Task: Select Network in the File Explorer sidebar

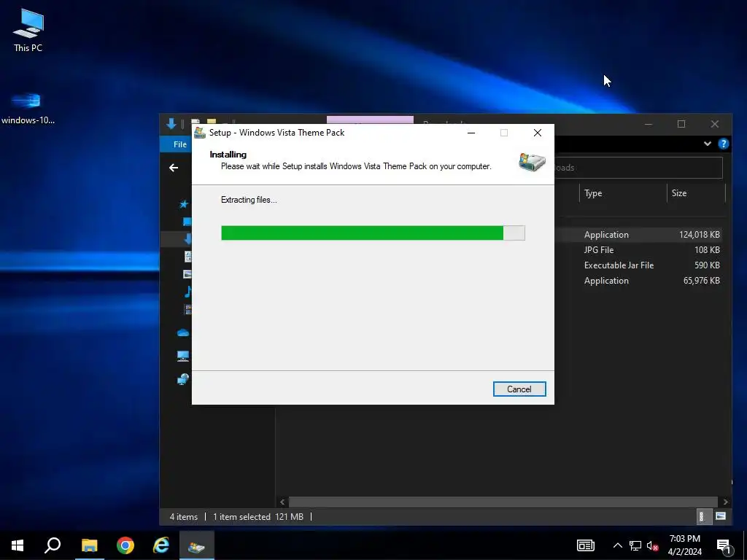Action: pyautogui.click(x=183, y=379)
